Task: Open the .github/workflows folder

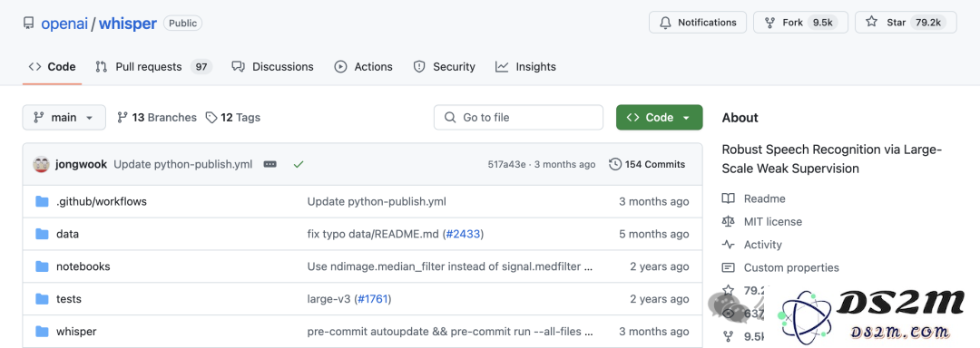Action: point(102,201)
